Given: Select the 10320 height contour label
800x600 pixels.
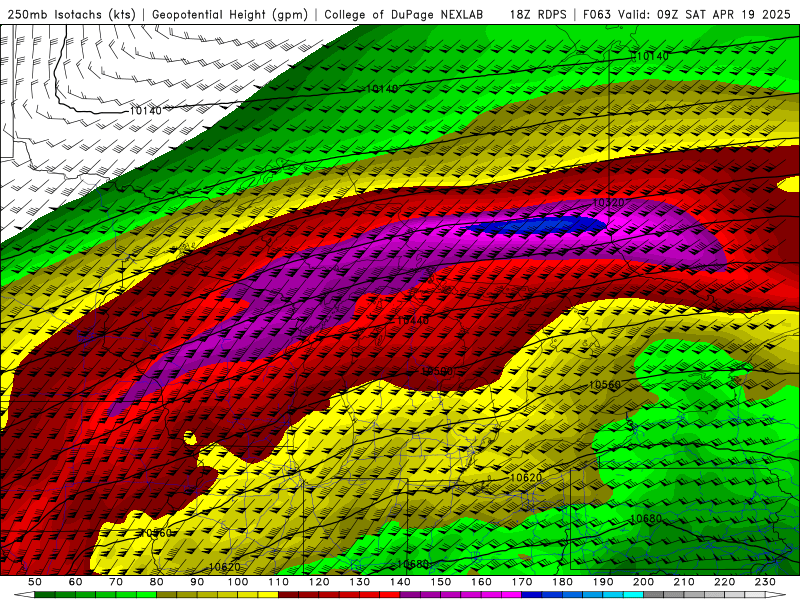Looking at the screenshot, I should (x=609, y=203).
